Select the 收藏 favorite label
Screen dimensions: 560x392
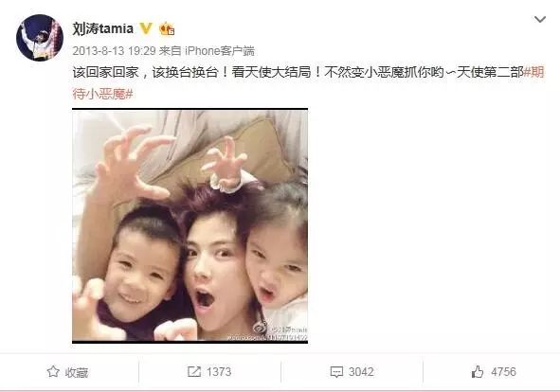[77, 372]
